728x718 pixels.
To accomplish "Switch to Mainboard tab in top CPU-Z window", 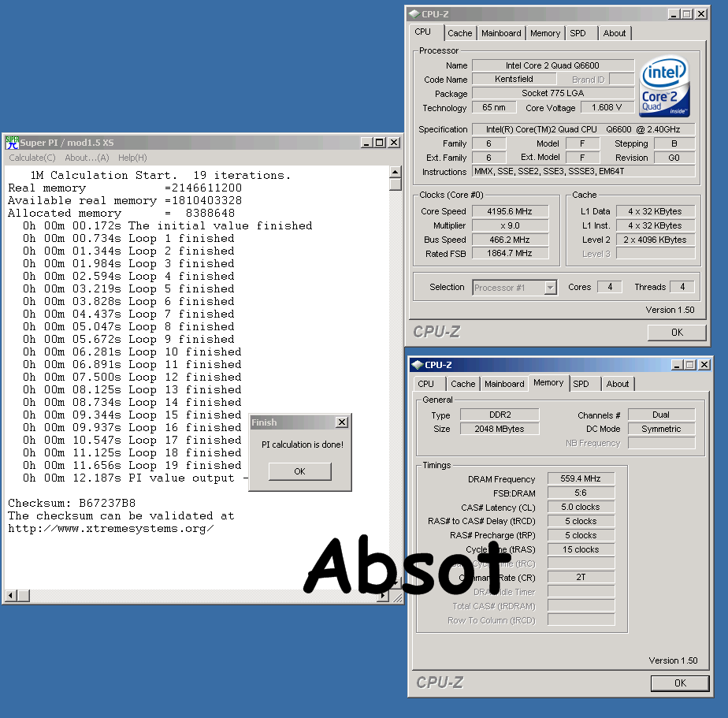I will pyautogui.click(x=501, y=33).
